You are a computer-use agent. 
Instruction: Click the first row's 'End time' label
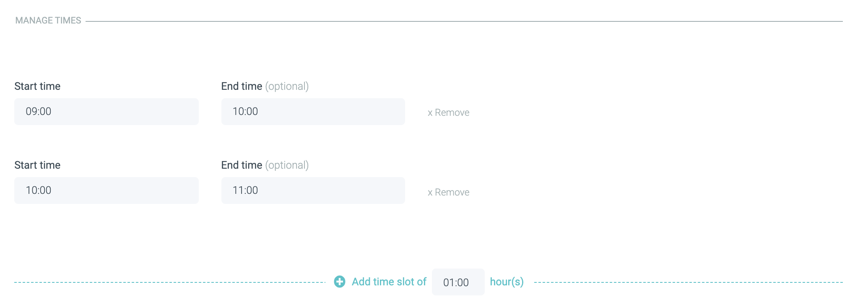tap(242, 86)
